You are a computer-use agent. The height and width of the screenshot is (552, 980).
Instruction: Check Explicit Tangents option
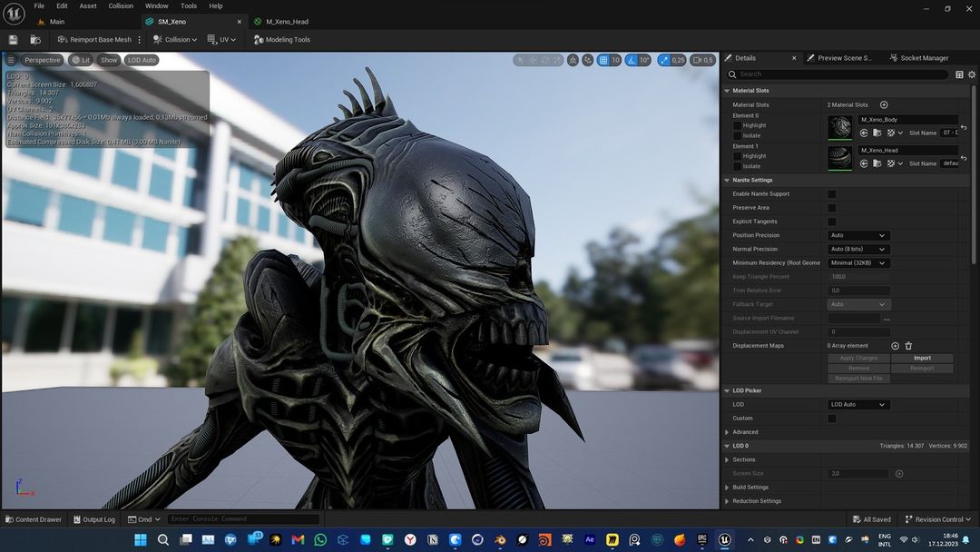click(x=832, y=222)
